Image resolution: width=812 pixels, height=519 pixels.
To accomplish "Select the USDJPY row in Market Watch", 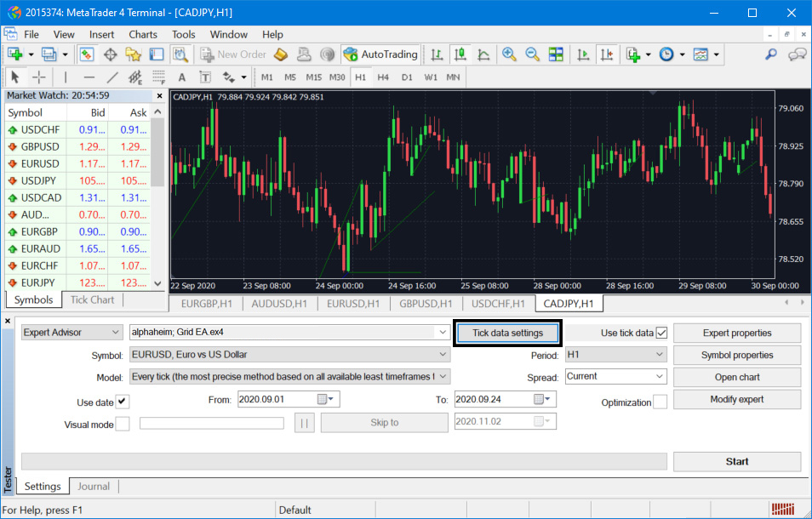I will coord(77,180).
